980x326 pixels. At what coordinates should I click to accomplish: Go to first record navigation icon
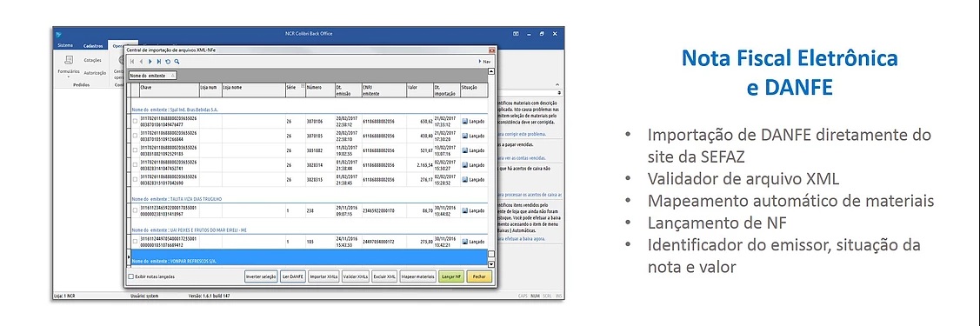click(132, 61)
